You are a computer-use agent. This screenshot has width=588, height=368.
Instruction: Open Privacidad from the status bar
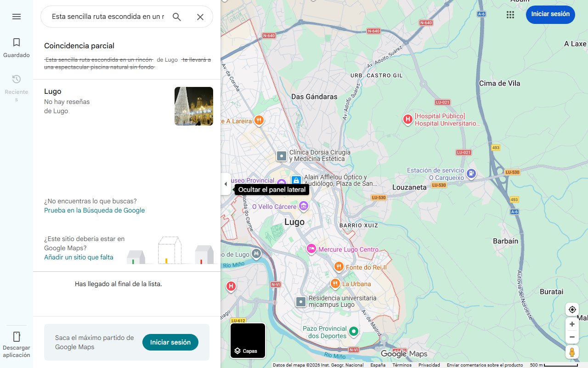429,364
